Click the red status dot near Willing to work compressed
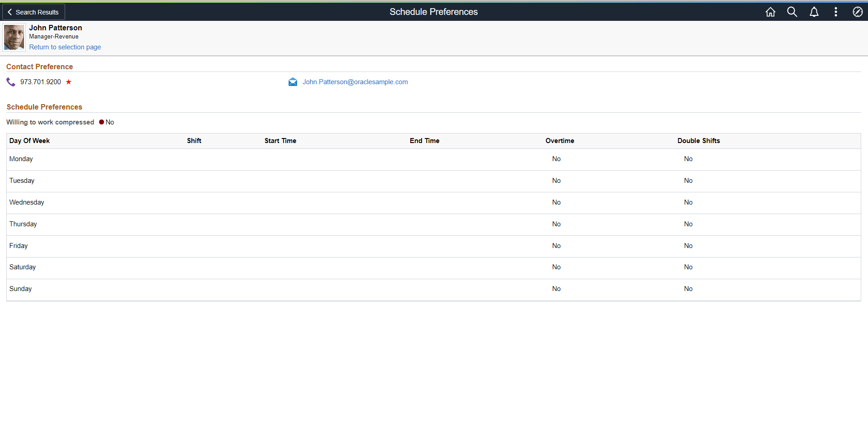Viewport: 868px width, 425px height. 101,122
